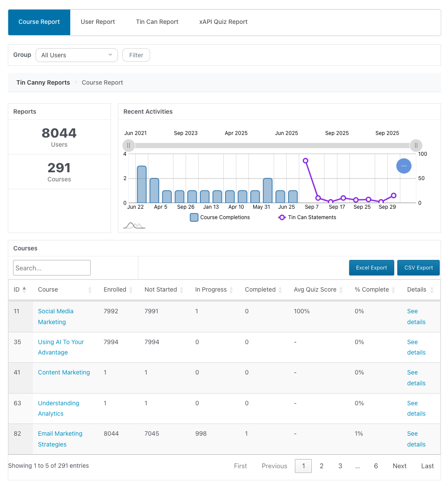
Task: Click the courses Search input field
Action: pos(52,268)
